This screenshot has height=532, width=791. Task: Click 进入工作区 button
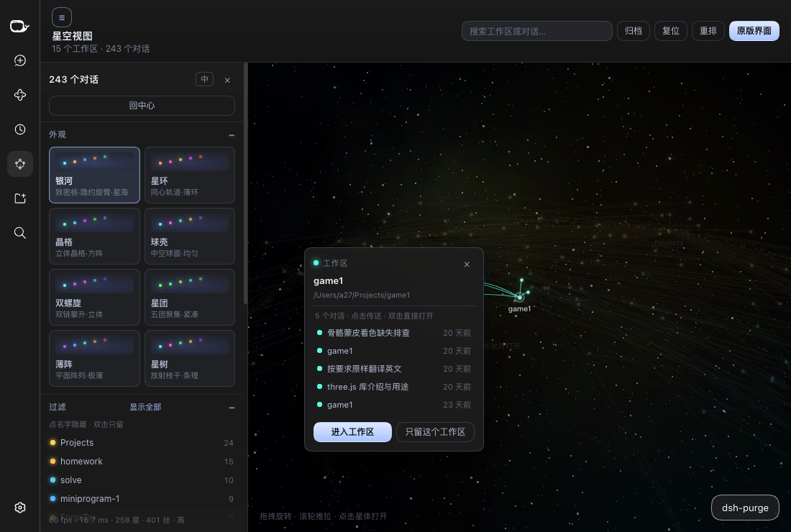[x=352, y=432]
